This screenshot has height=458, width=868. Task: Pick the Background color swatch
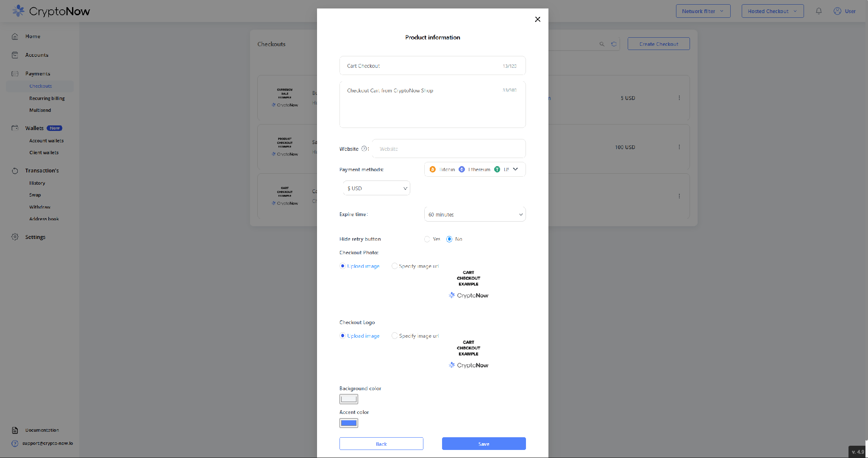pyautogui.click(x=348, y=399)
